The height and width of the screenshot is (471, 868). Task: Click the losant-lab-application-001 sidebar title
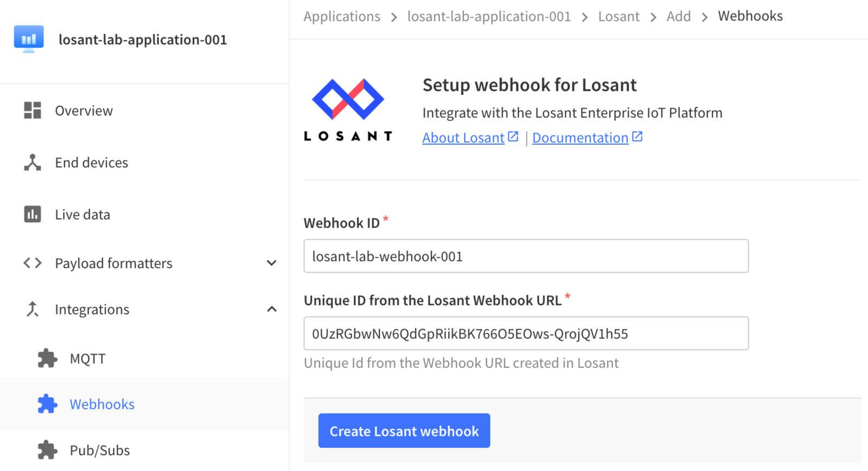point(143,40)
